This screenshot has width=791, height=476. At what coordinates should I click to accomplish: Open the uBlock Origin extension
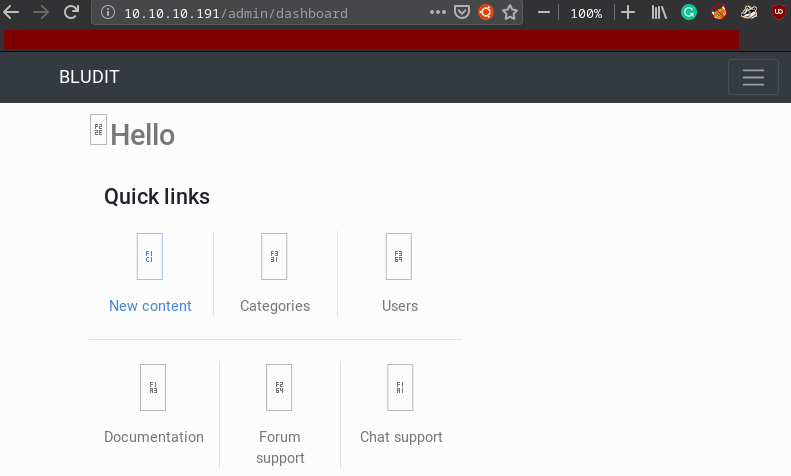click(778, 13)
